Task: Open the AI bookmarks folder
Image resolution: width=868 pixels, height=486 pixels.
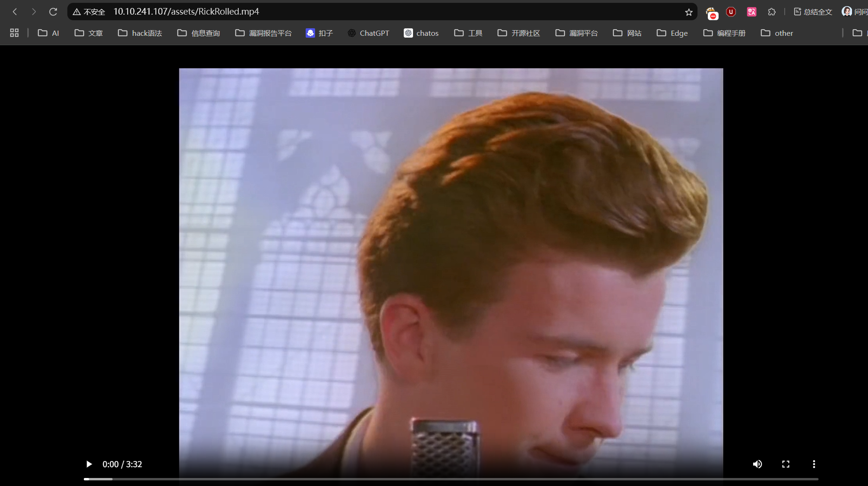Action: 49,33
